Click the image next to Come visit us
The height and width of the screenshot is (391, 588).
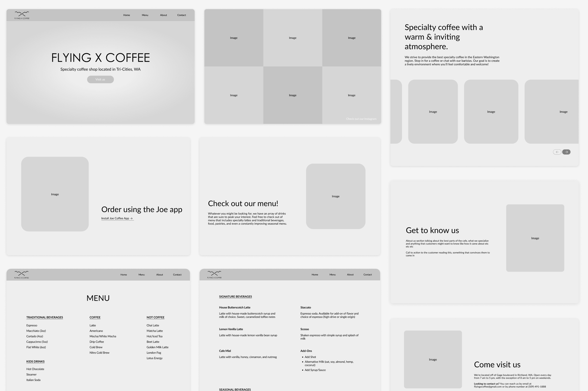(x=433, y=359)
